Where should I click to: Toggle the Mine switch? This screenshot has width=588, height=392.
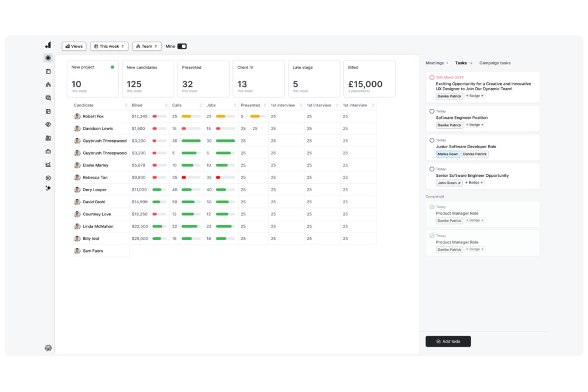182,46
